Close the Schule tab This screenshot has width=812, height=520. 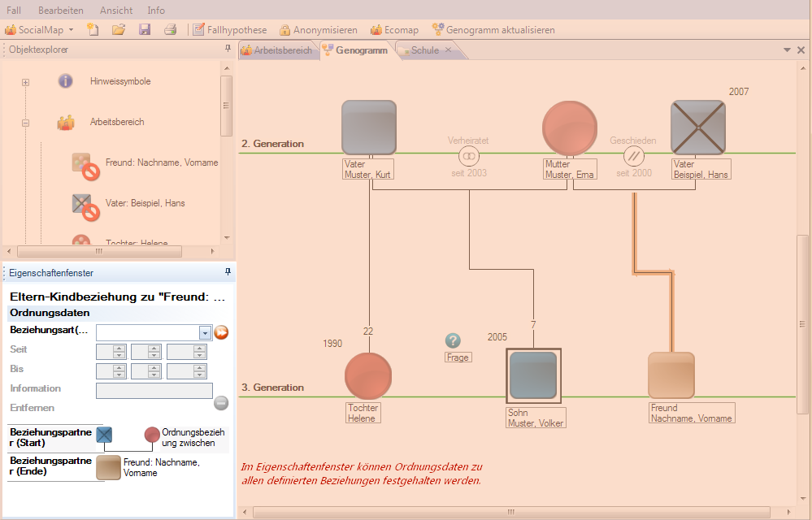click(x=449, y=50)
